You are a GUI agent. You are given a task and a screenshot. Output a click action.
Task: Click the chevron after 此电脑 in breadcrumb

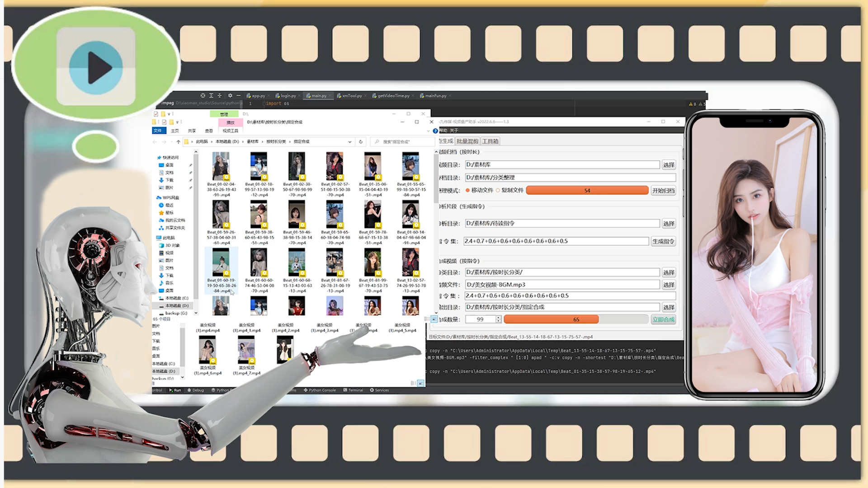coord(211,142)
